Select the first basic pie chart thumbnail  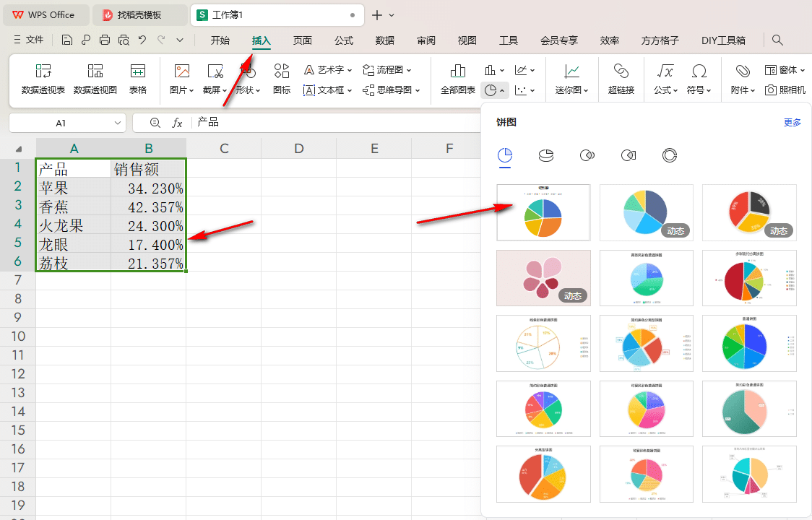[543, 212]
